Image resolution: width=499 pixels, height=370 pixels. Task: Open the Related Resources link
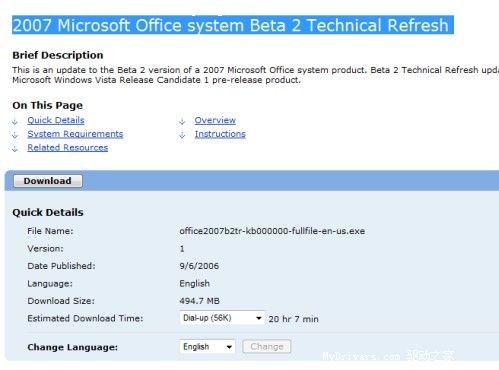(x=68, y=148)
